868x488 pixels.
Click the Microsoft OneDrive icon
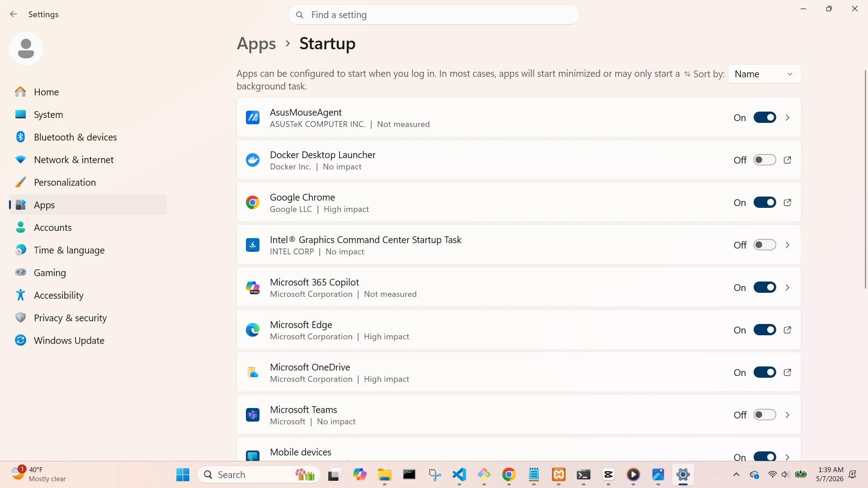(253, 372)
